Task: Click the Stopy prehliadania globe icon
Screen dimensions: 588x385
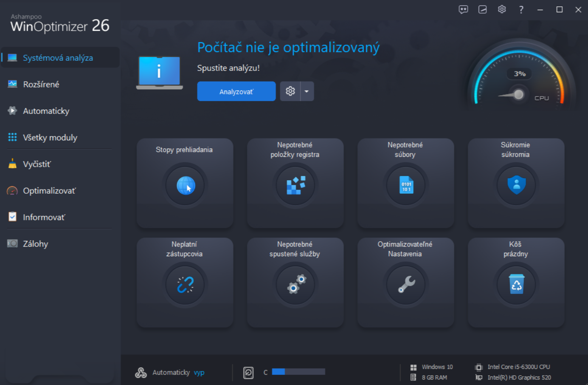Action: tap(186, 185)
